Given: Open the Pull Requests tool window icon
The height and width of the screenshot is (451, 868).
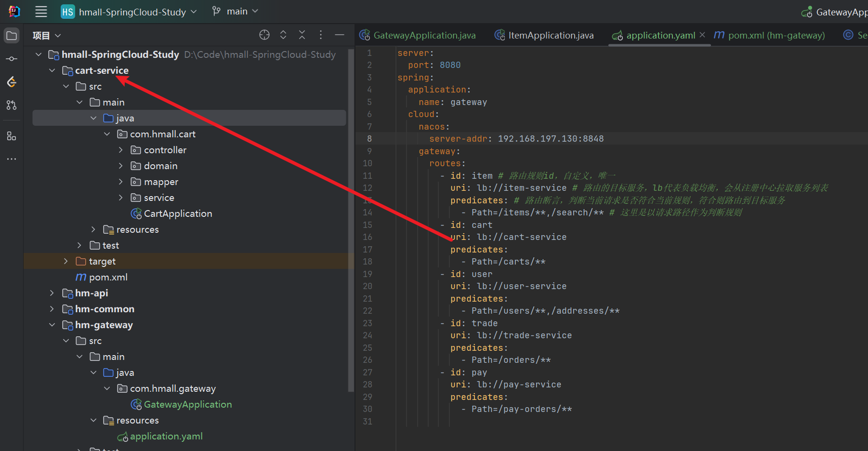Looking at the screenshot, I should (12, 105).
